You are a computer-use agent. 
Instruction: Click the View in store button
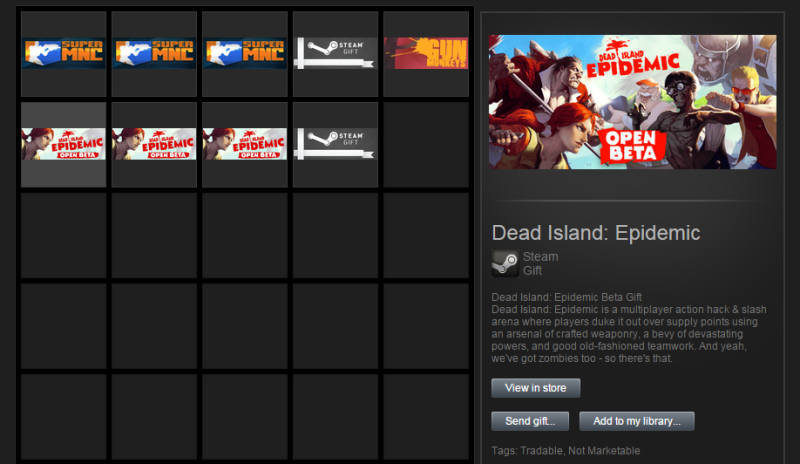tap(536, 388)
